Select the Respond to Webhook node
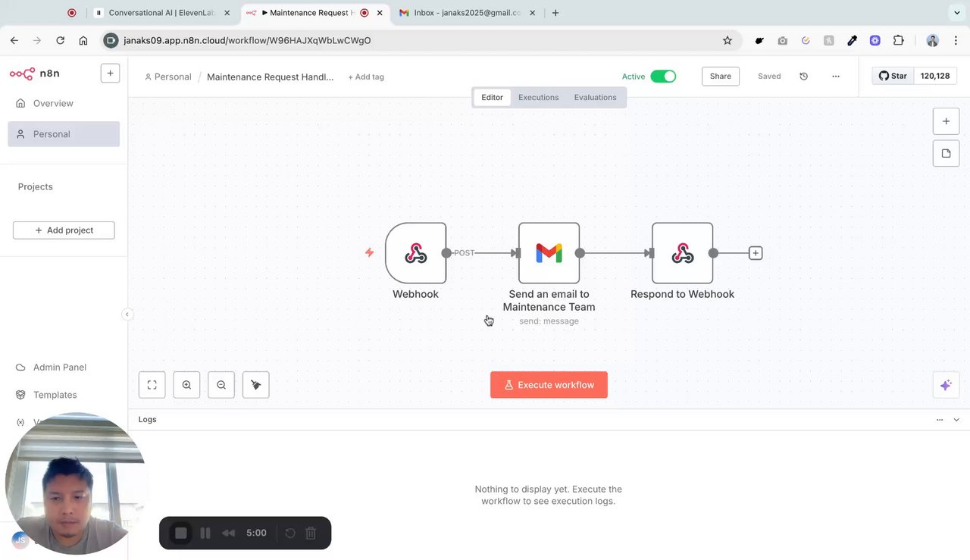970x560 pixels. [682, 253]
